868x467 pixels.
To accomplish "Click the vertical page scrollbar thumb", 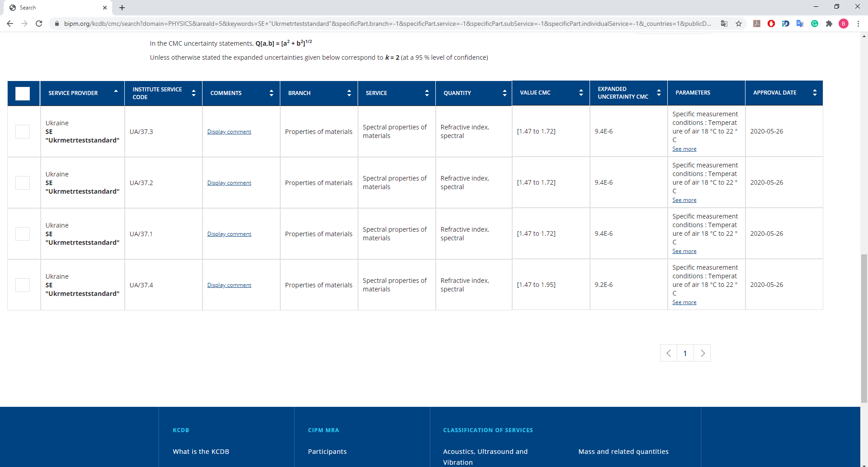I will pyautogui.click(x=864, y=328).
